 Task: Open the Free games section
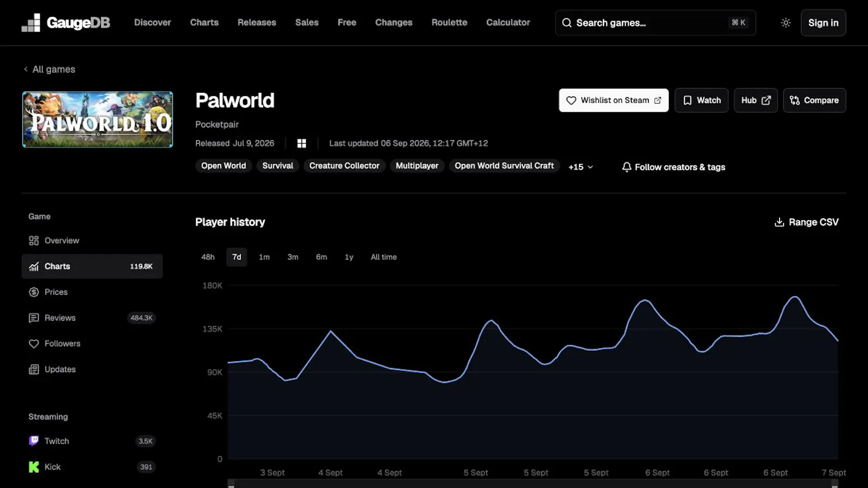tap(347, 22)
